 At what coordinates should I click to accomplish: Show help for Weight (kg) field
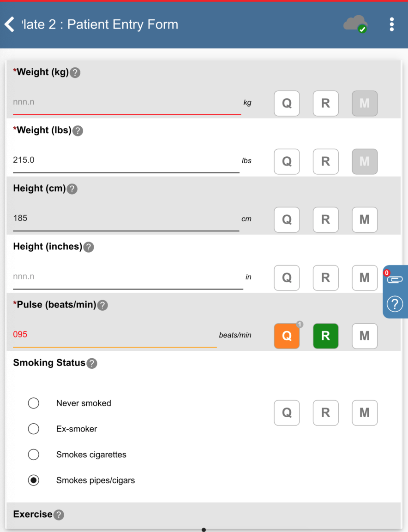pyautogui.click(x=75, y=73)
